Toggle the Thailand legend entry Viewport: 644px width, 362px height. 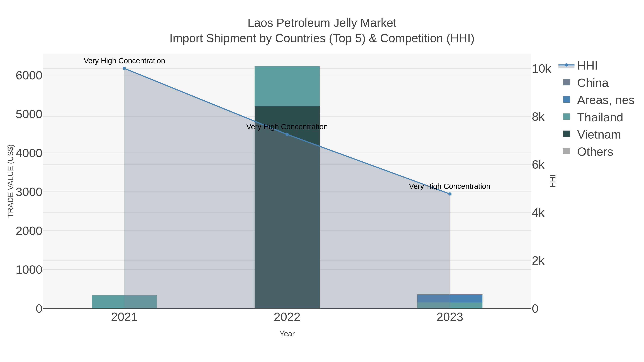point(593,117)
